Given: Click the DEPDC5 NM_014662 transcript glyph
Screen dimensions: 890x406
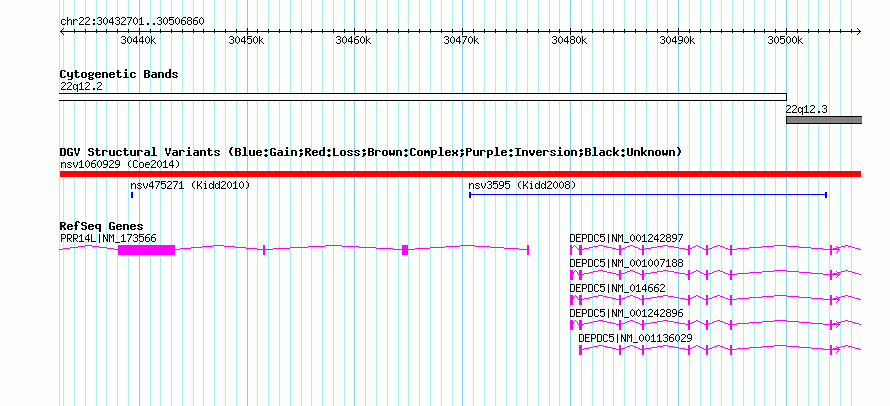Looking at the screenshot, I should coord(716,300).
